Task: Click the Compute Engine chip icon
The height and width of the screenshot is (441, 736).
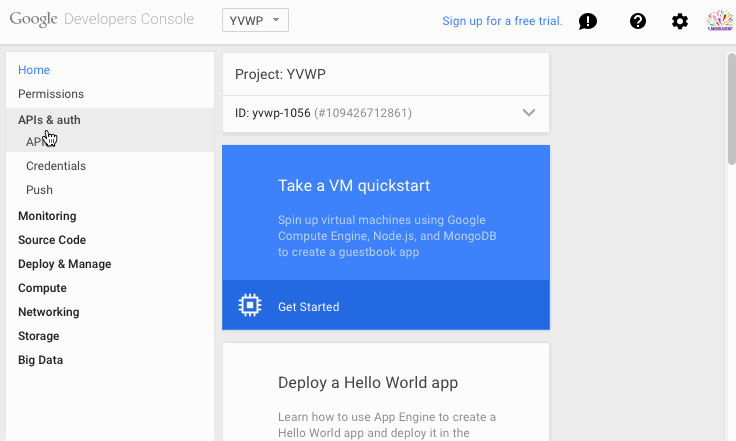Action: (x=250, y=305)
